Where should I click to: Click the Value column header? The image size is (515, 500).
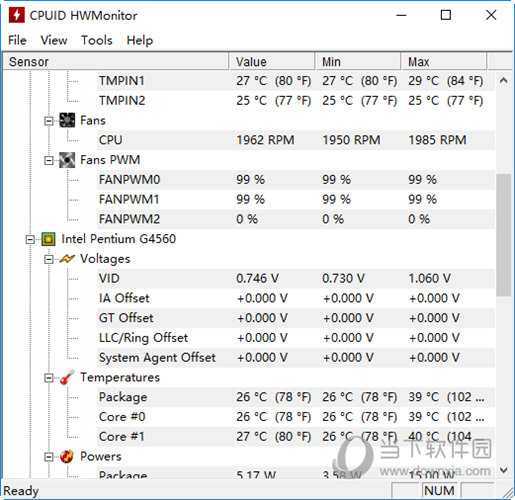(x=272, y=62)
